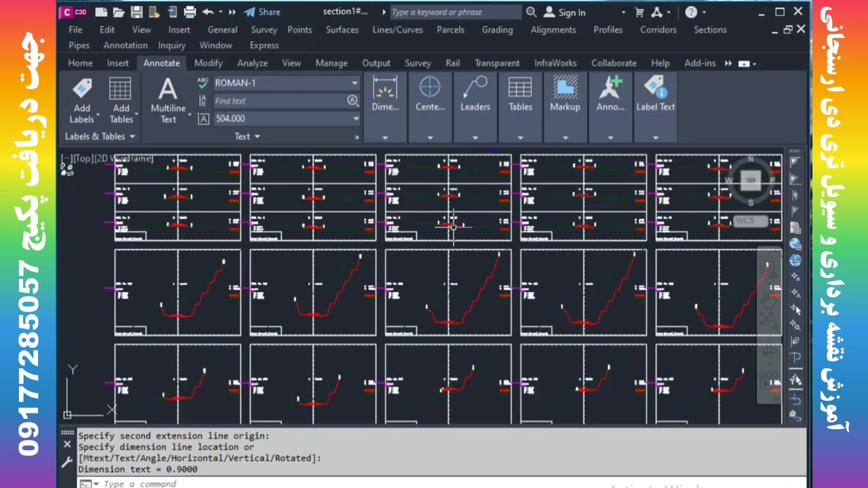This screenshot has width=868, height=488.
Task: Print the drawing with the printer icon
Action: pyautogui.click(x=190, y=12)
